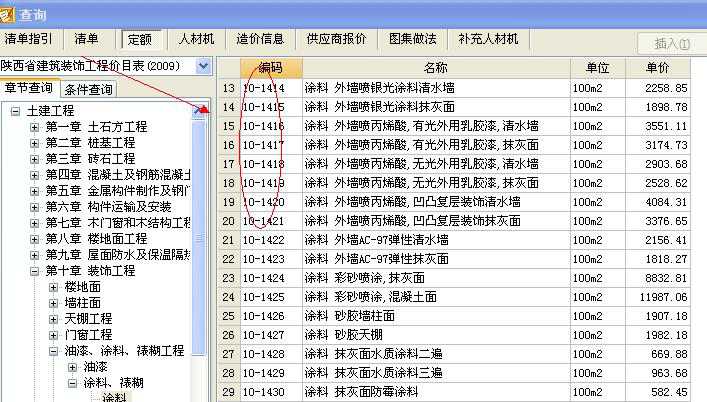This screenshot has width=707, height=402.
Task: Select the 条件查询 tab
Action: pyautogui.click(x=87, y=89)
